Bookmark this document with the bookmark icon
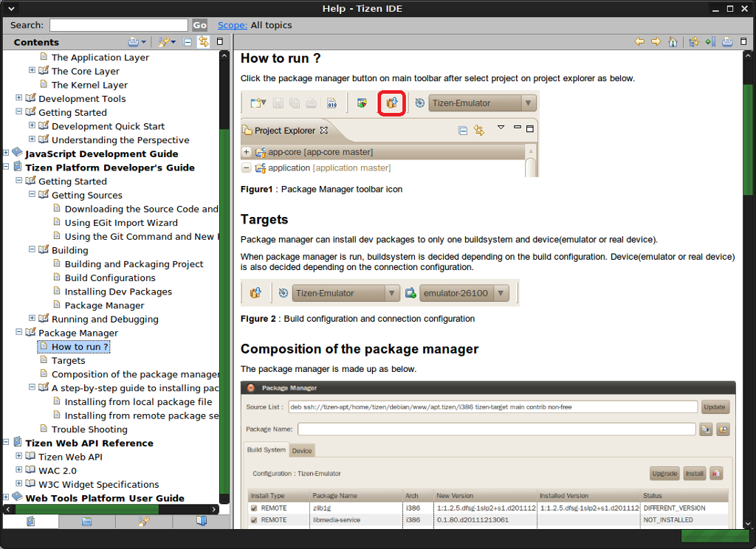Viewport: 756px width, 549px height. [x=710, y=42]
